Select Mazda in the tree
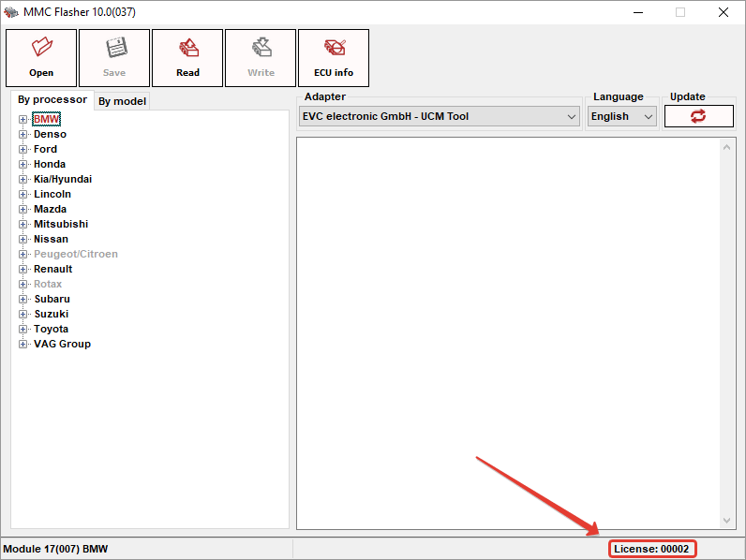 pos(50,209)
